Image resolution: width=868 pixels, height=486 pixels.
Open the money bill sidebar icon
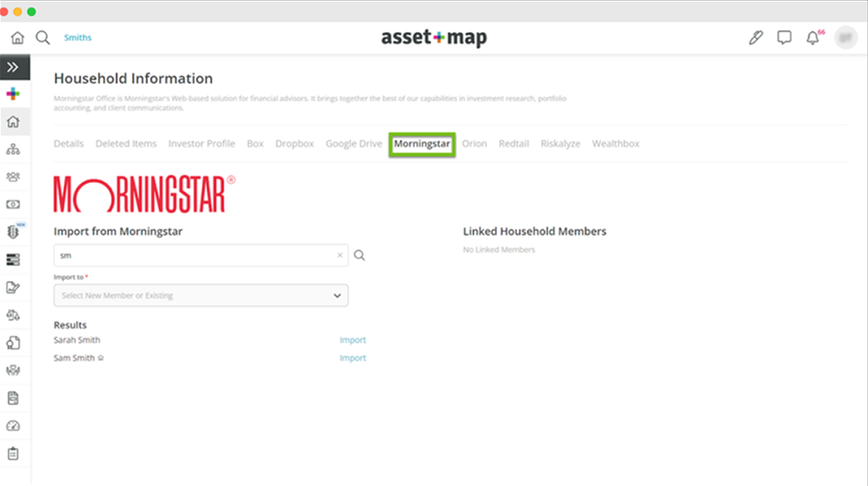(x=13, y=204)
